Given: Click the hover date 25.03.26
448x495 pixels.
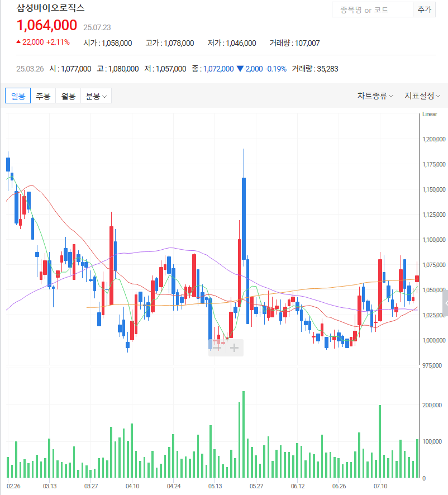Looking at the screenshot, I should (30, 69).
